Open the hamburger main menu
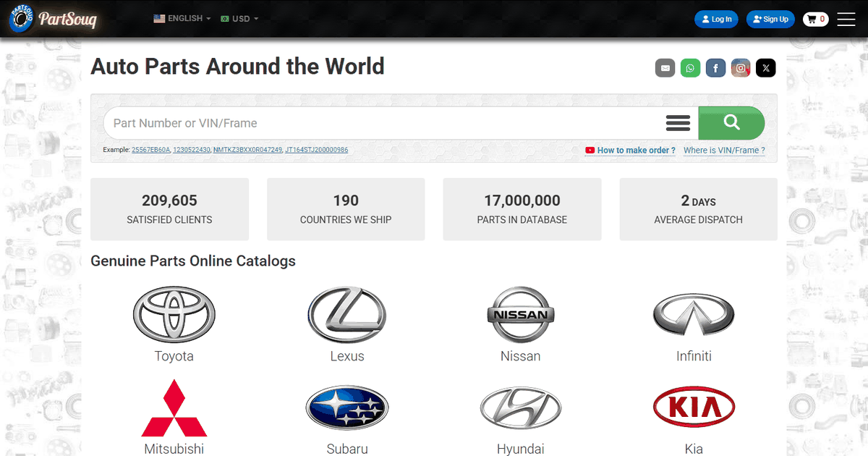The width and height of the screenshot is (868, 456). coord(846,20)
